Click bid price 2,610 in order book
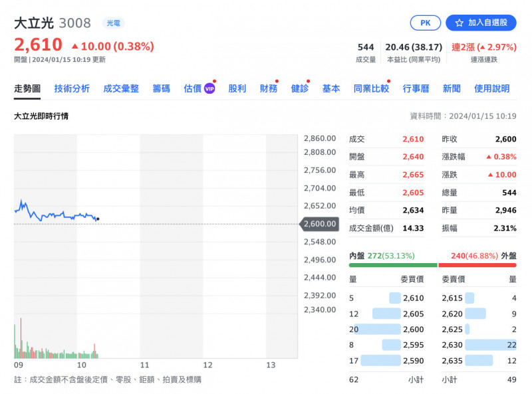Screen dimensions: 532x394 413,298
